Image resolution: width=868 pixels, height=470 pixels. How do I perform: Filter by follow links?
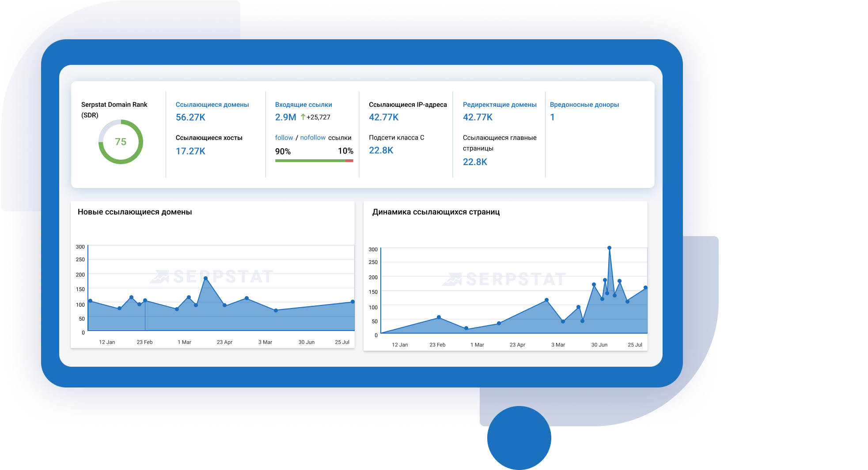point(284,137)
